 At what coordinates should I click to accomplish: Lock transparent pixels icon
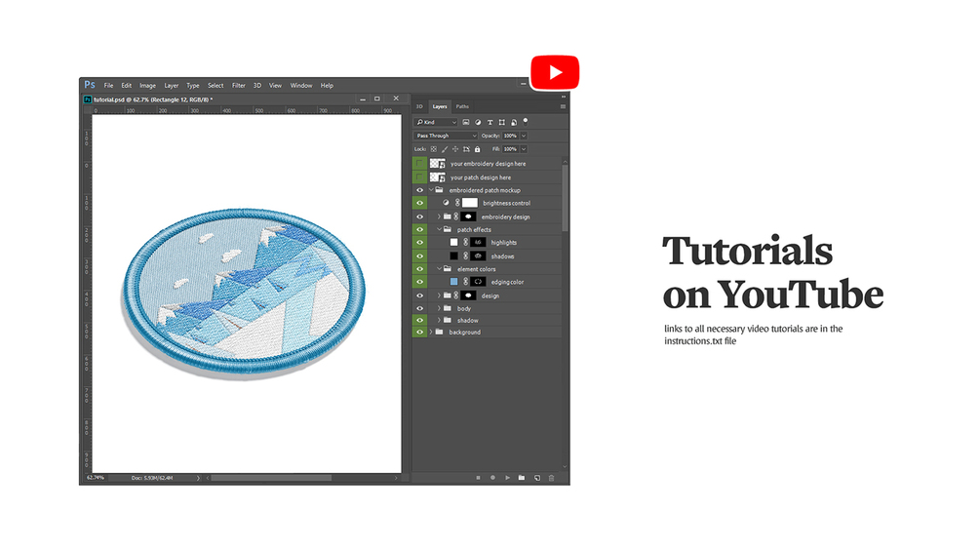click(x=433, y=149)
